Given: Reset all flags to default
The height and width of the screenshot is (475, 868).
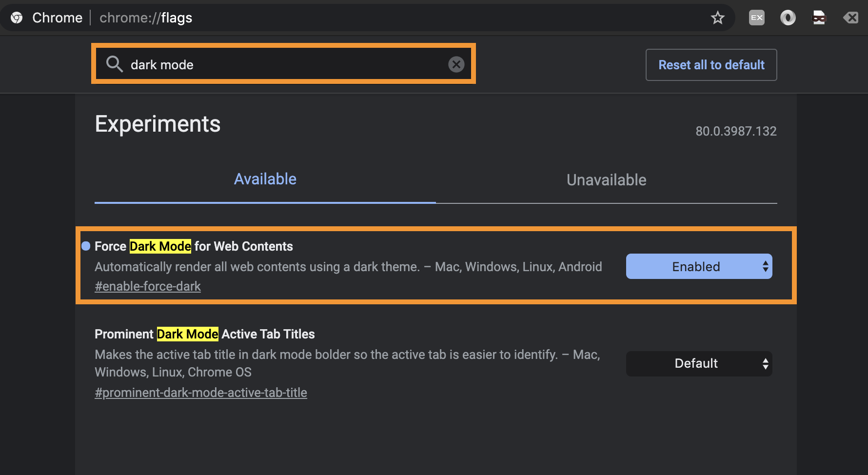Looking at the screenshot, I should pyautogui.click(x=711, y=65).
